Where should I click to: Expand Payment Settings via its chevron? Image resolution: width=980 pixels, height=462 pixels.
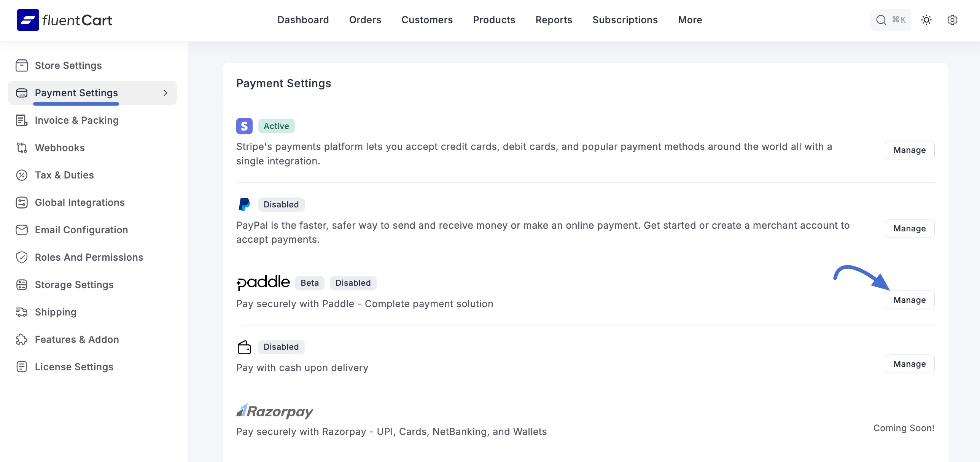click(165, 93)
